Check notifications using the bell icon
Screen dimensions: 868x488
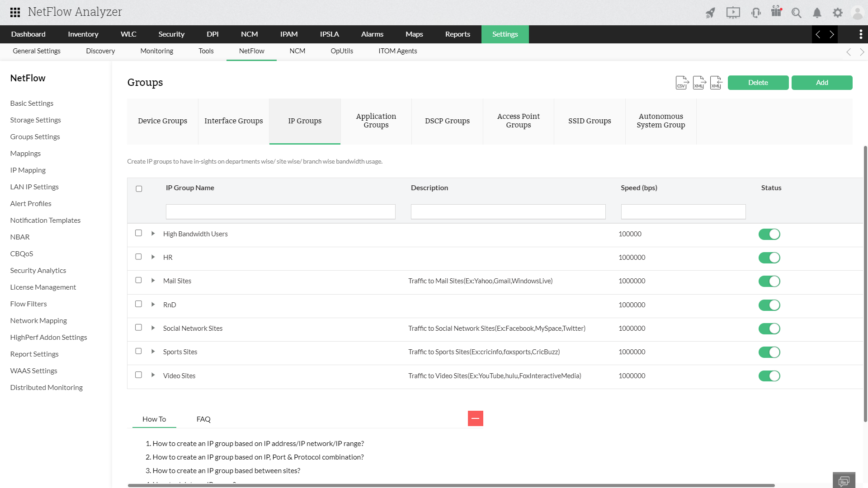[x=817, y=13]
